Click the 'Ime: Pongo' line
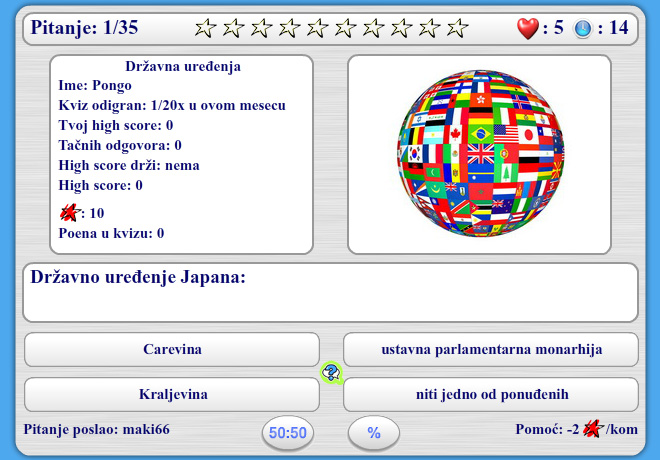This screenshot has width=660, height=460. [x=95, y=85]
